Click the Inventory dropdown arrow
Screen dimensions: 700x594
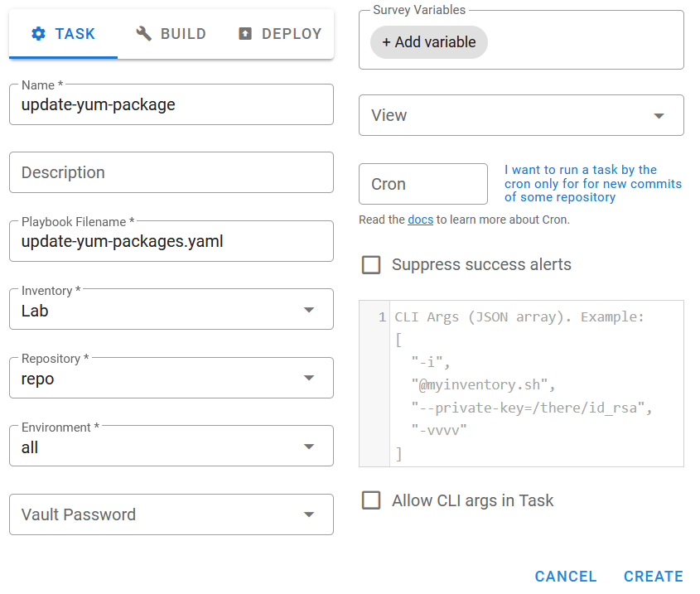pyautogui.click(x=309, y=310)
